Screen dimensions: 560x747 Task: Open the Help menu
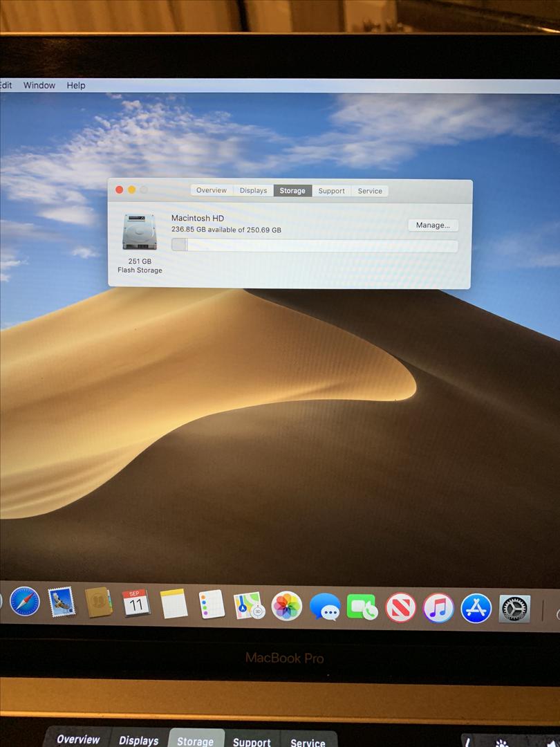point(76,85)
